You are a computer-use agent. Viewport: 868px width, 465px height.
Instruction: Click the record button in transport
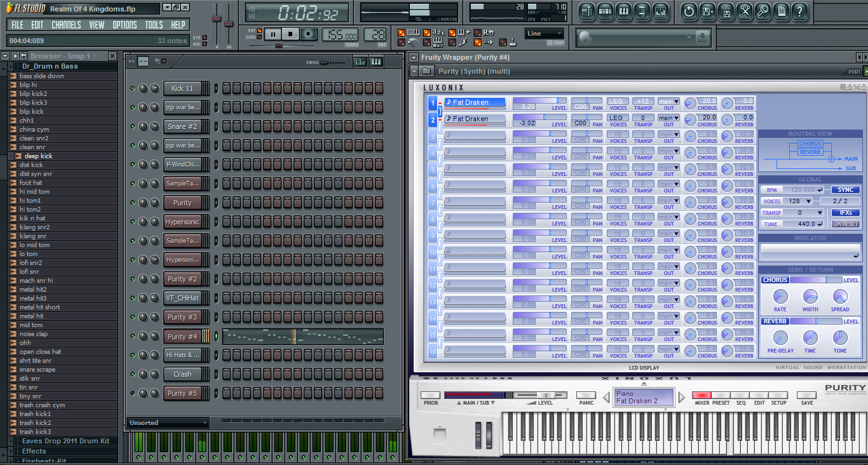[x=309, y=34]
